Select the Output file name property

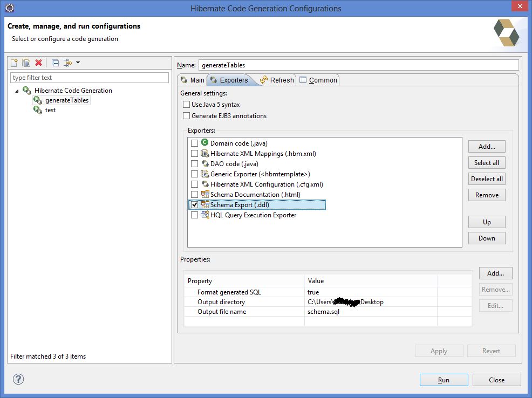(x=222, y=312)
